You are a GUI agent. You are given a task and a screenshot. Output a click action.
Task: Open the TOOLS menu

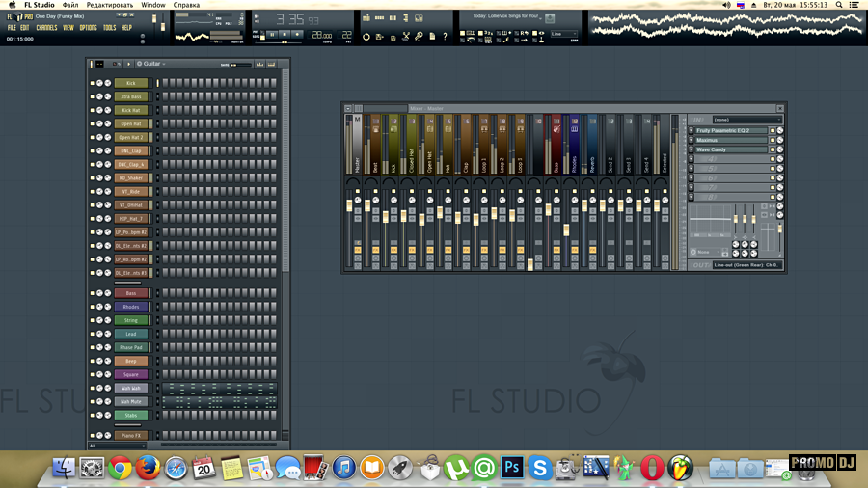[110, 28]
